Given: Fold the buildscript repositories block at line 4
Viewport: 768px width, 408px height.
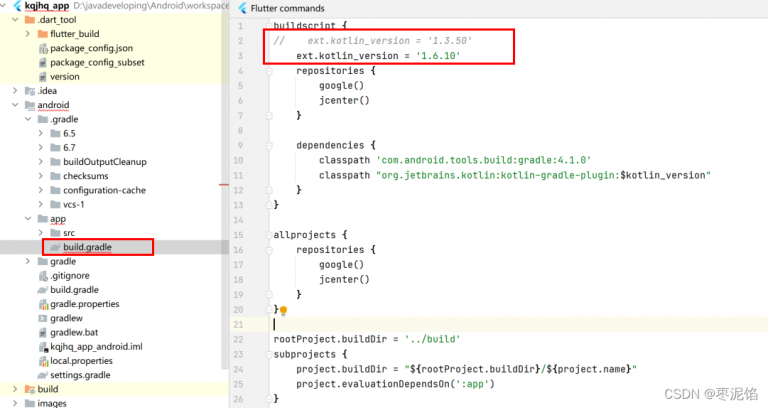Looking at the screenshot, I should (271, 71).
